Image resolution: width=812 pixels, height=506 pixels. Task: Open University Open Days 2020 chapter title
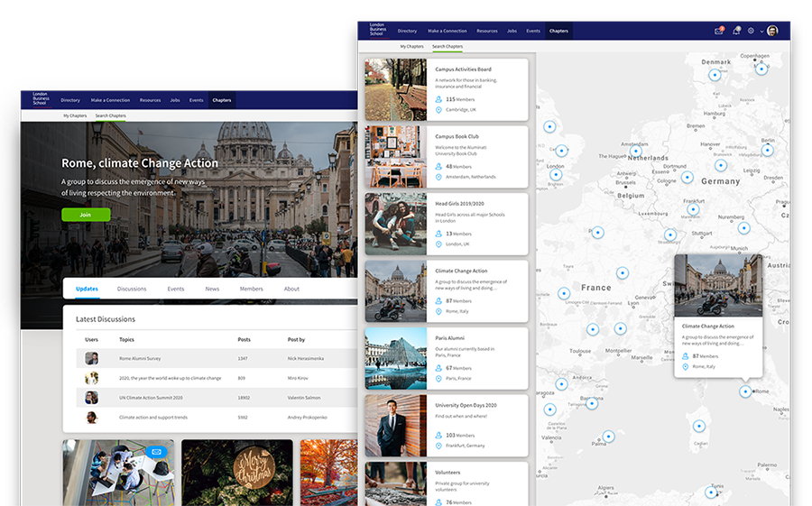point(466,405)
